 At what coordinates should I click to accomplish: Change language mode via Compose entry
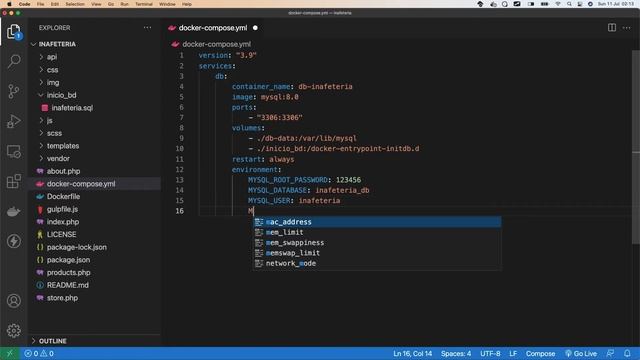[540, 353]
